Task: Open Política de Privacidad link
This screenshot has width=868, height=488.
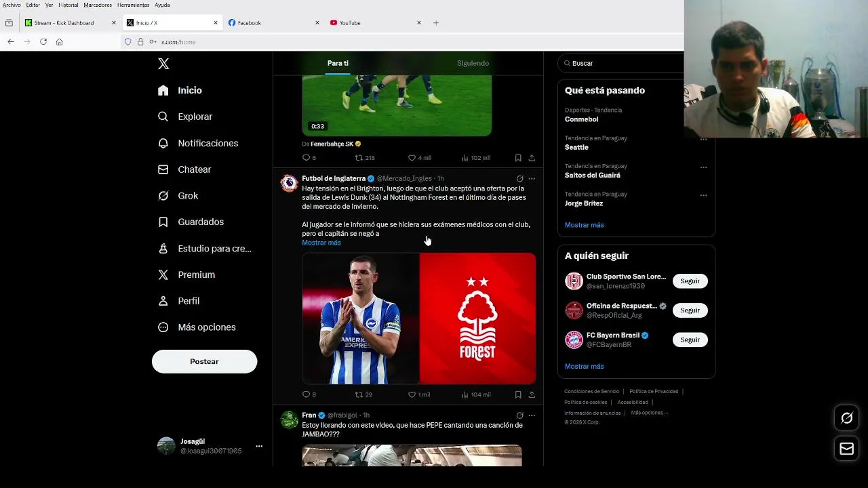Action: pyautogui.click(x=654, y=391)
